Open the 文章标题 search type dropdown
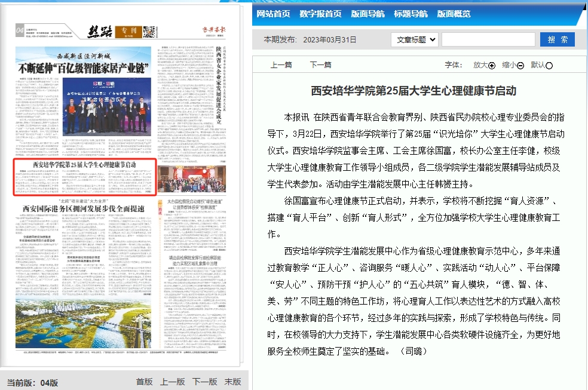This screenshot has width=588, height=390. (414, 39)
